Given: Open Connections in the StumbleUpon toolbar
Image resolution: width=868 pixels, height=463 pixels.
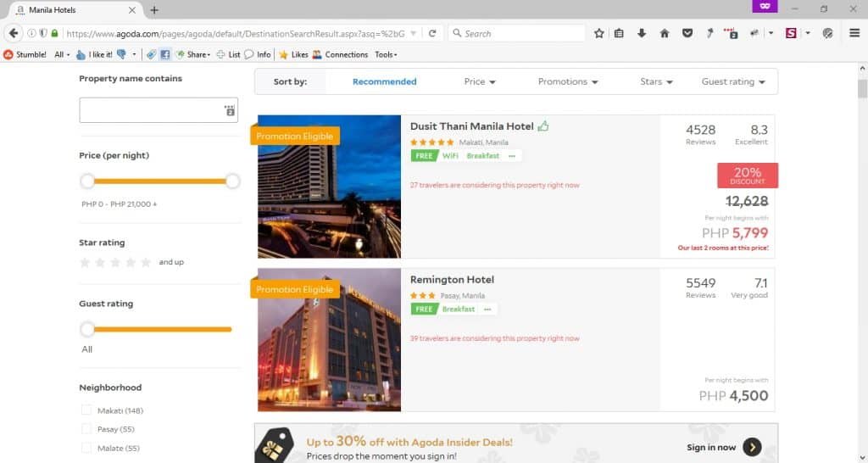Looking at the screenshot, I should pos(340,54).
